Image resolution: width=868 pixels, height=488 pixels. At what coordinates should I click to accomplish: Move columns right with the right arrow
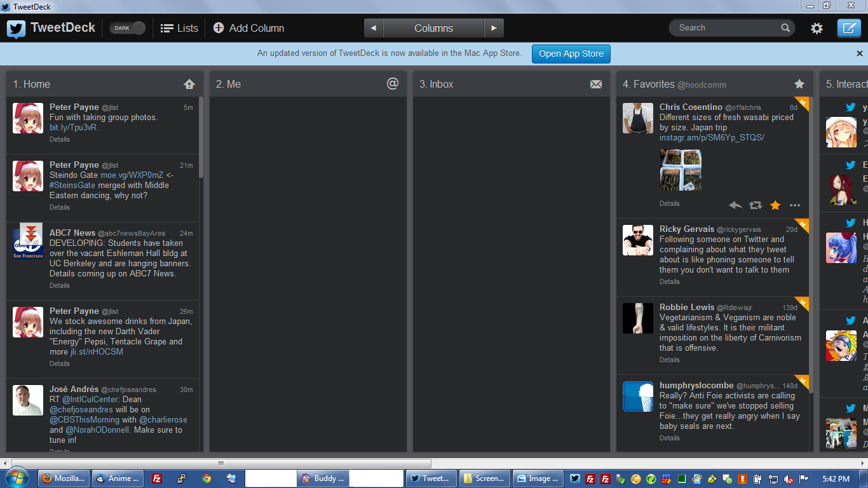(494, 28)
